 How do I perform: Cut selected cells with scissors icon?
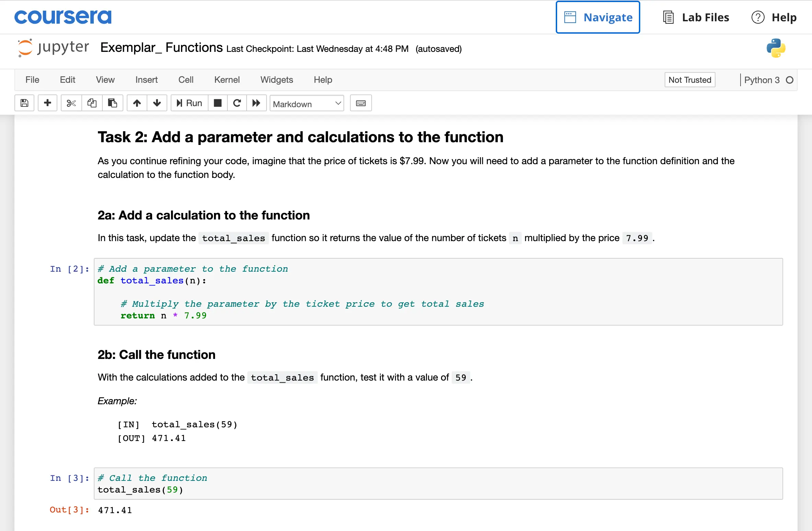(x=71, y=103)
